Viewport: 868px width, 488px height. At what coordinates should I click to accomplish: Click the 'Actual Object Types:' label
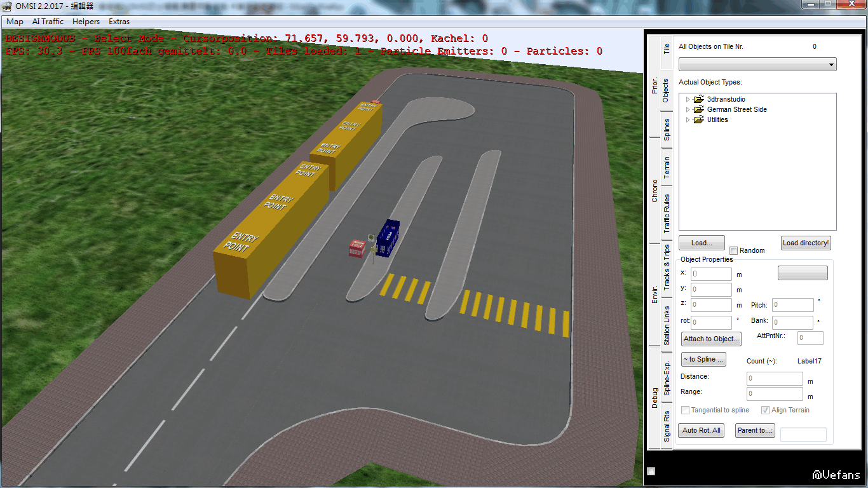click(710, 82)
